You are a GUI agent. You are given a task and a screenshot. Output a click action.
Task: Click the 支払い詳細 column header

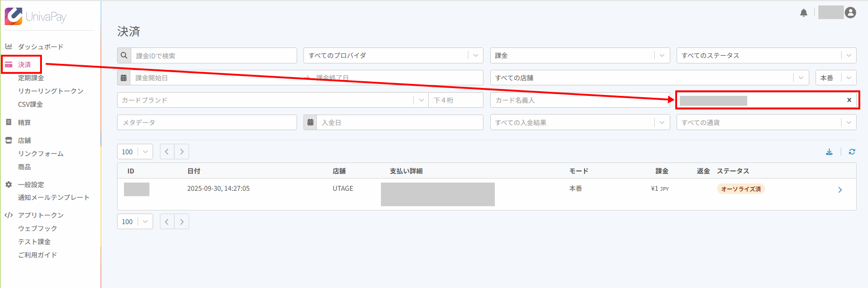coord(406,171)
